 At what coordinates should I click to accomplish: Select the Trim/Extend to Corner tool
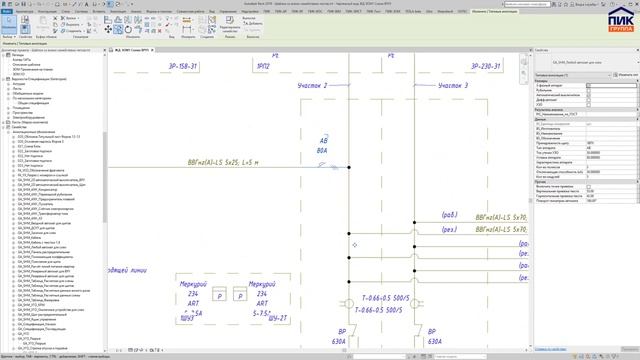(138, 29)
